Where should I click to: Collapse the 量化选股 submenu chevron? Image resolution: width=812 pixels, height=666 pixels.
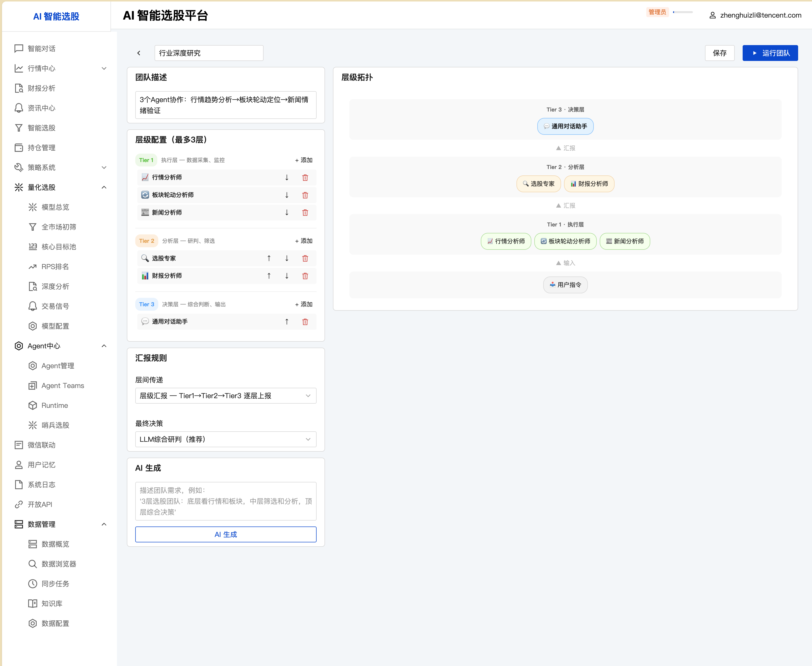coord(104,187)
